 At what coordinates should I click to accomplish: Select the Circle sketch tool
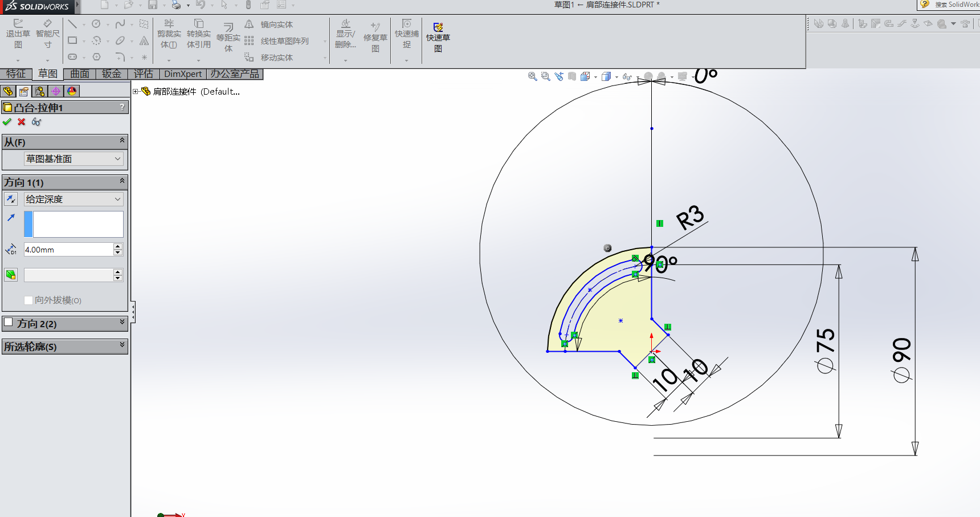(x=96, y=24)
